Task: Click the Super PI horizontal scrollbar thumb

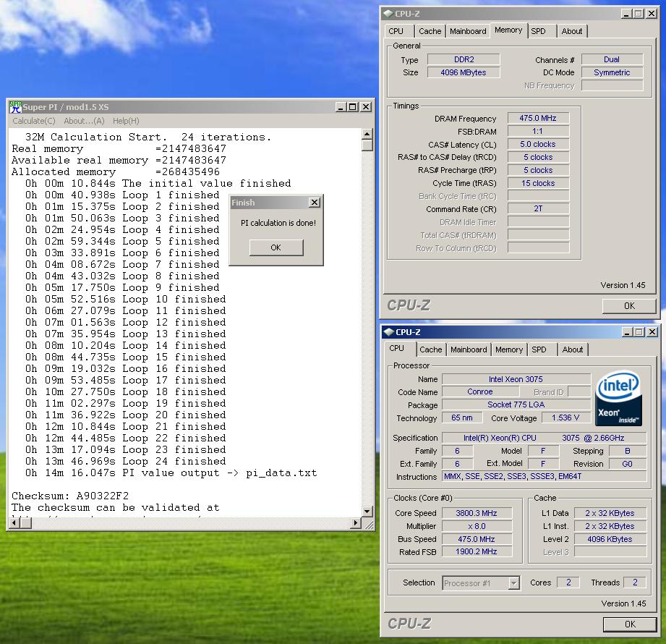Action: 25,523
